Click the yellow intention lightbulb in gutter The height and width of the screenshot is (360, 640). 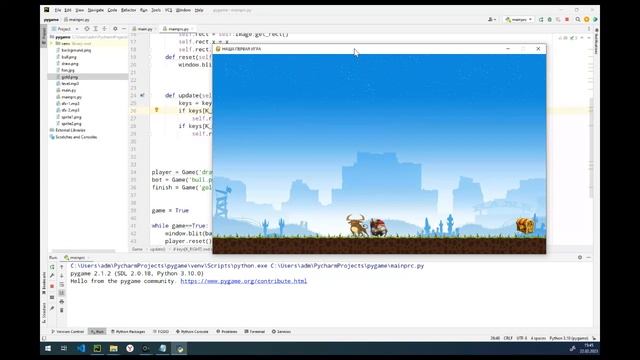[156, 110]
